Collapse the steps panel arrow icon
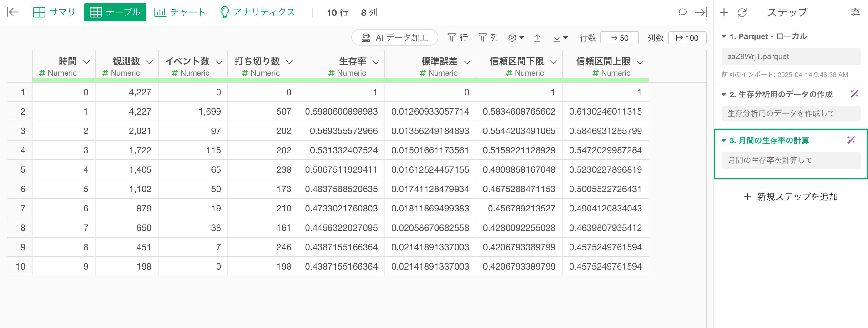Image resolution: width=868 pixels, height=328 pixels. 701,13
